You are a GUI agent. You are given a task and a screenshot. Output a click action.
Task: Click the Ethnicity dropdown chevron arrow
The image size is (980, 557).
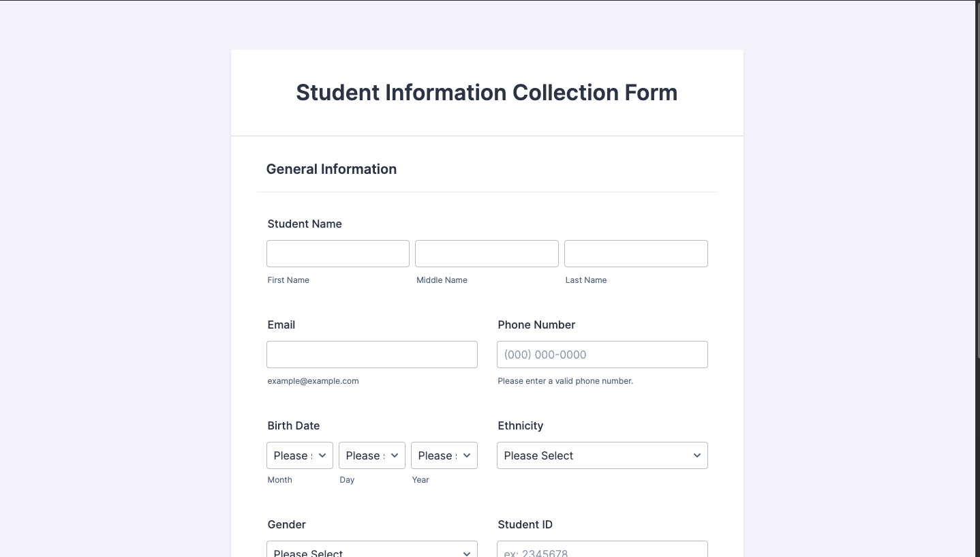[x=697, y=455]
